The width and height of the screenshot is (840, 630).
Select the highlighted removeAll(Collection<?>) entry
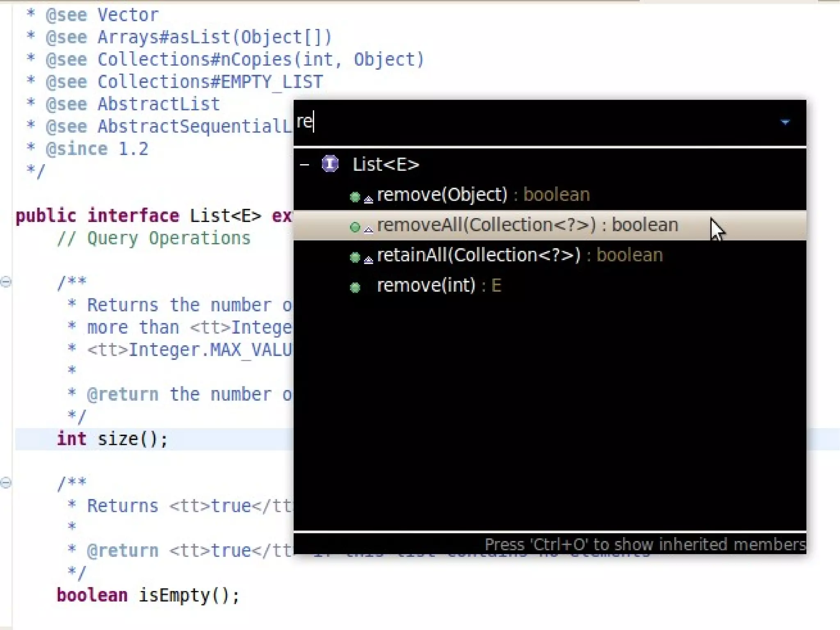527,225
